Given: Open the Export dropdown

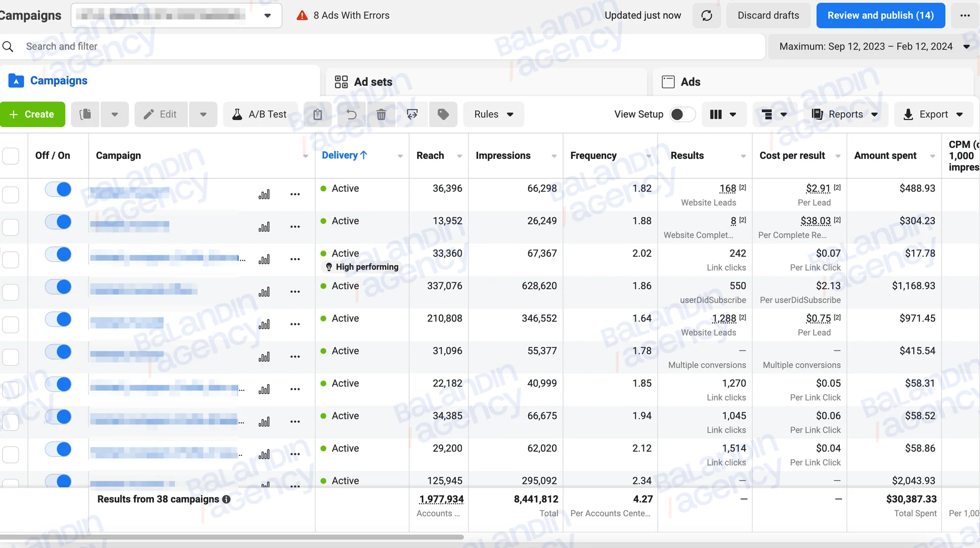Looking at the screenshot, I should (x=933, y=114).
